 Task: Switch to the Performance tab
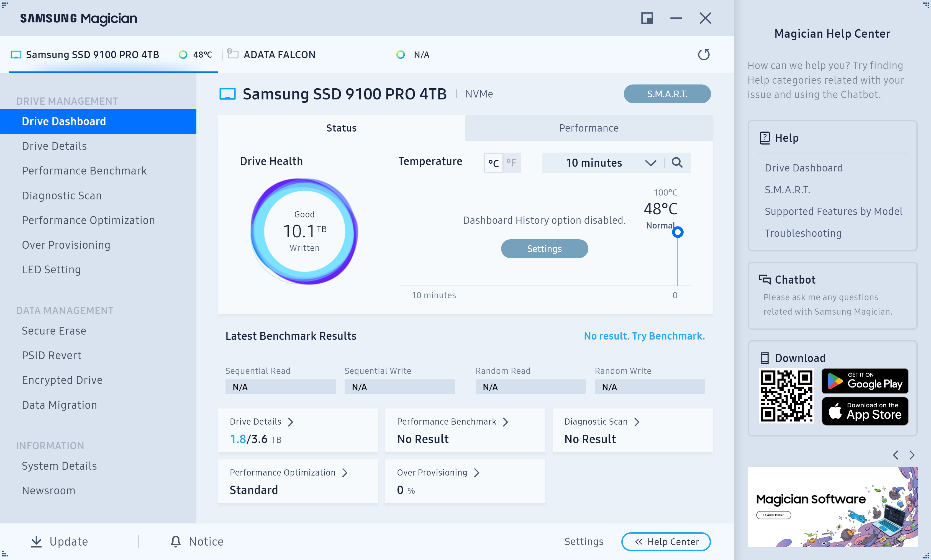tap(589, 128)
